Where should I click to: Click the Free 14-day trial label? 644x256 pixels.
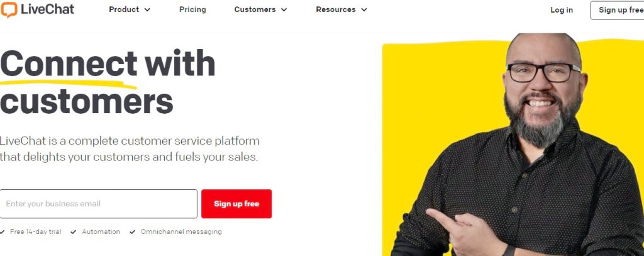click(36, 231)
